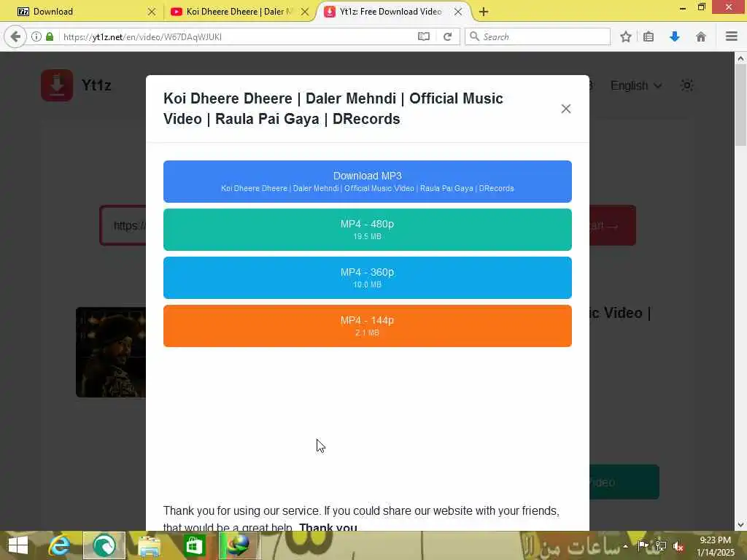Open the Action Center flag icon

[x=643, y=545]
